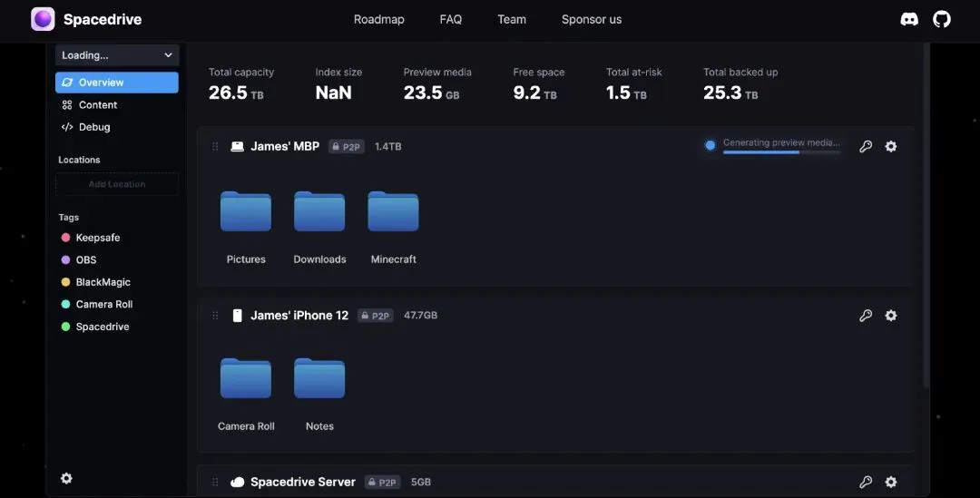The image size is (980, 498).
Task: Click the sidebar settings gear icon
Action: tap(66, 478)
